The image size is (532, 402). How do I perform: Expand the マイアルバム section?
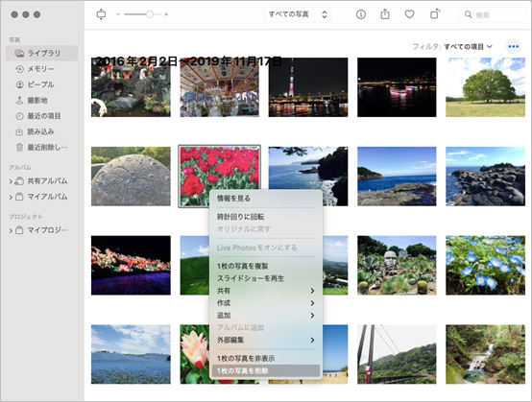(11, 197)
